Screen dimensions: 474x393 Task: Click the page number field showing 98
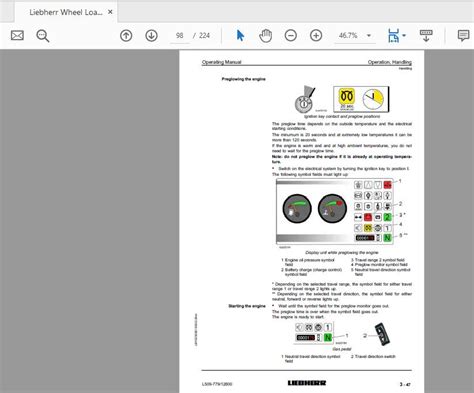180,36
